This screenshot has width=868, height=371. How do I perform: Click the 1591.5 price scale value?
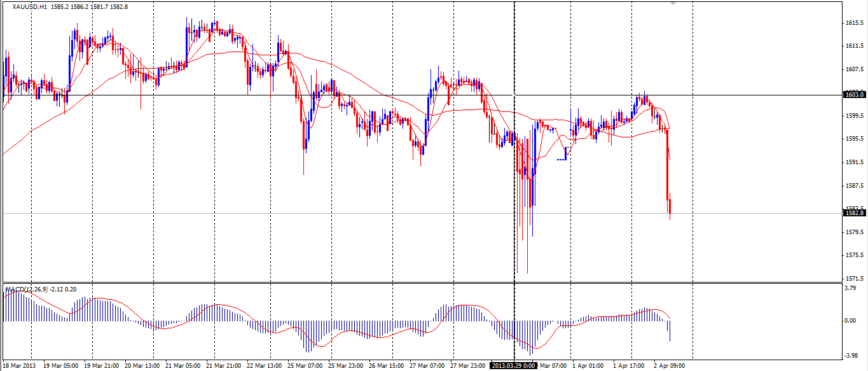(855, 162)
